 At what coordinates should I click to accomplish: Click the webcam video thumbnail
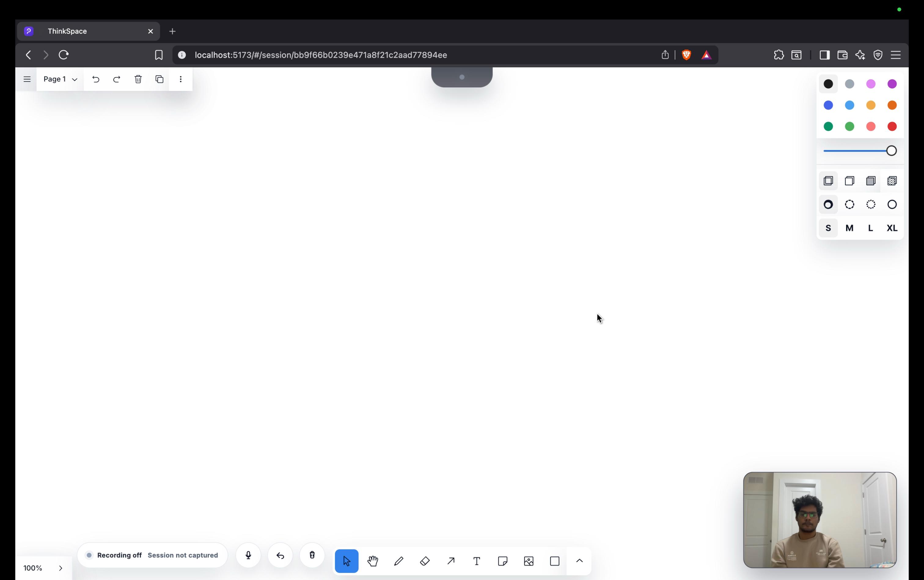click(820, 520)
